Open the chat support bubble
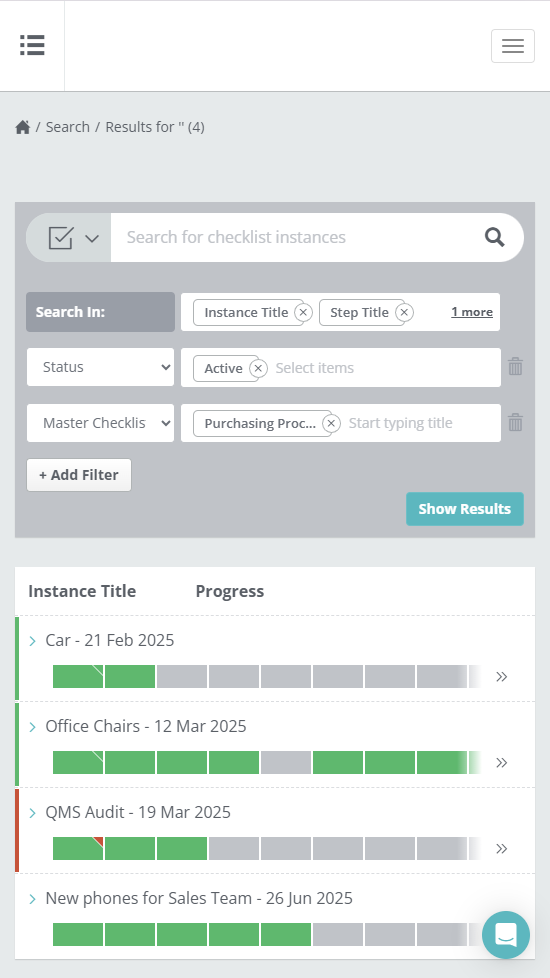 (x=506, y=935)
